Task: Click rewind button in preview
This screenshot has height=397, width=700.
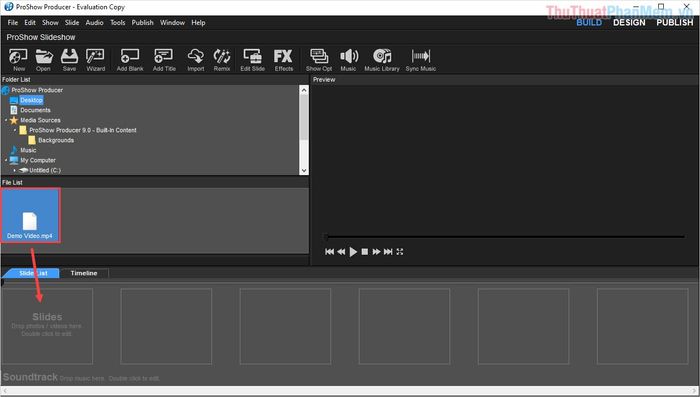Action: [341, 252]
